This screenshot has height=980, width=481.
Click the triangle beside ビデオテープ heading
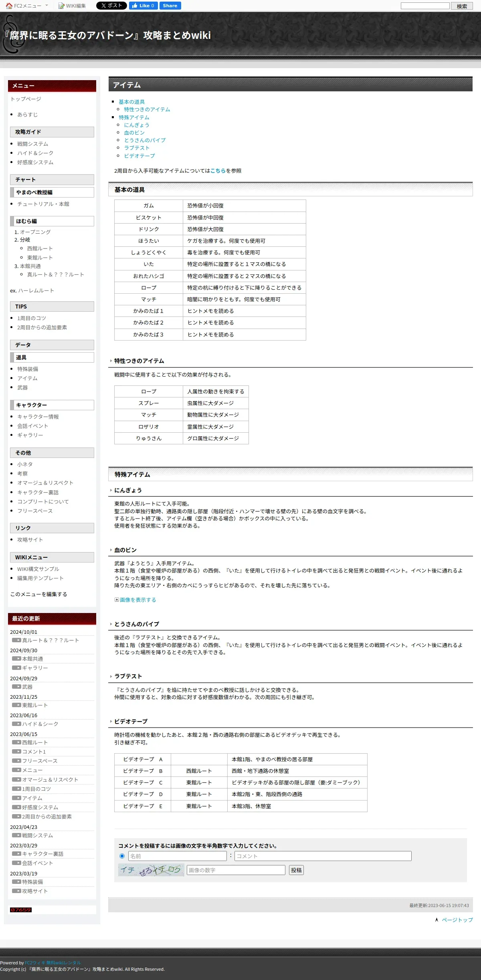point(111,722)
